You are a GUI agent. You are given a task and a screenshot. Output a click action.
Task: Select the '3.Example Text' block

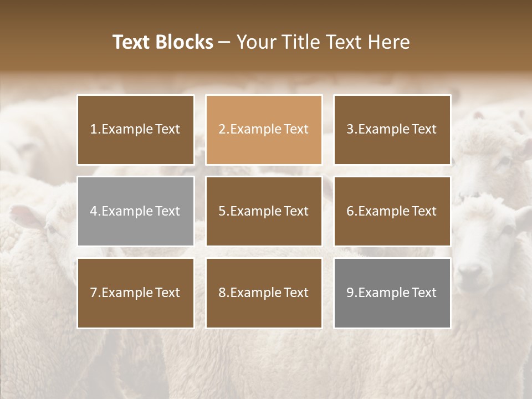pos(392,130)
